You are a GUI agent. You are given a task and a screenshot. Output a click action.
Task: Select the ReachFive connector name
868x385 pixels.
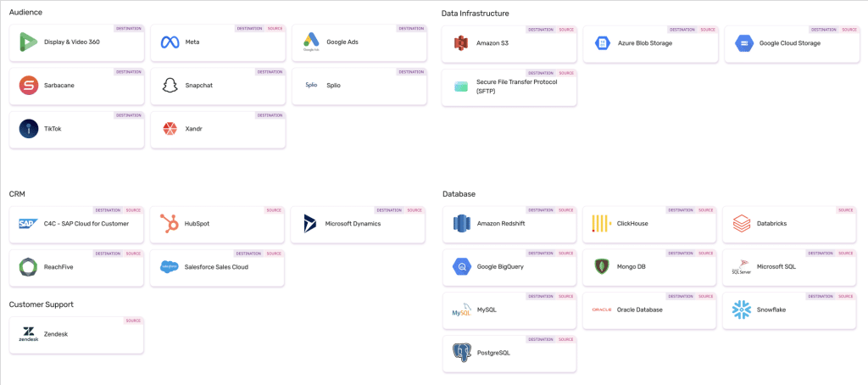click(x=58, y=267)
